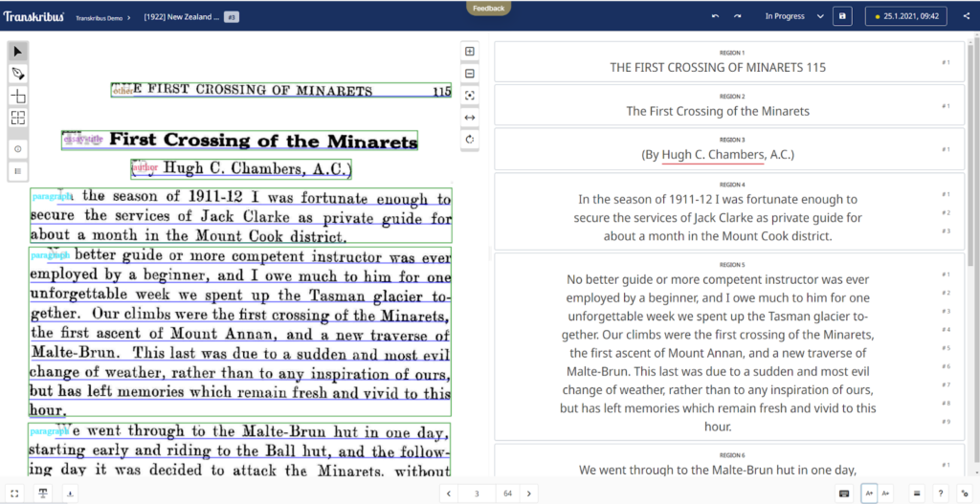980x504 pixels.
Task: Fit image to width with horizontal arrows
Action: click(x=470, y=118)
